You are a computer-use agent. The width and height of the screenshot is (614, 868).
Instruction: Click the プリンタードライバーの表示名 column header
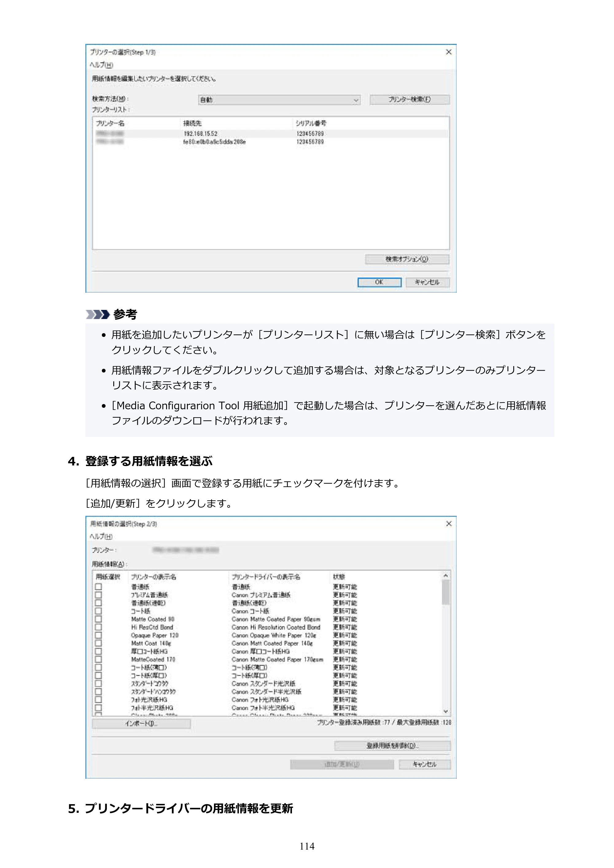pyautogui.click(x=266, y=577)
